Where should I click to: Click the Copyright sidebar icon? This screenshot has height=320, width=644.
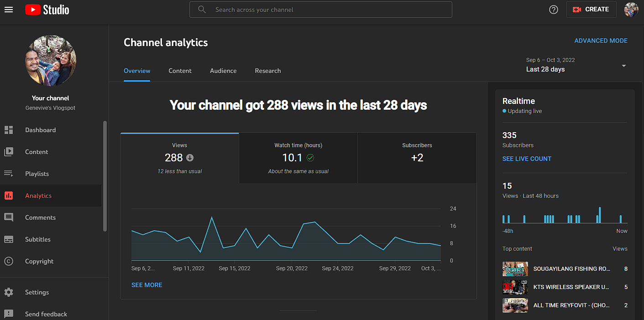pyautogui.click(x=9, y=261)
